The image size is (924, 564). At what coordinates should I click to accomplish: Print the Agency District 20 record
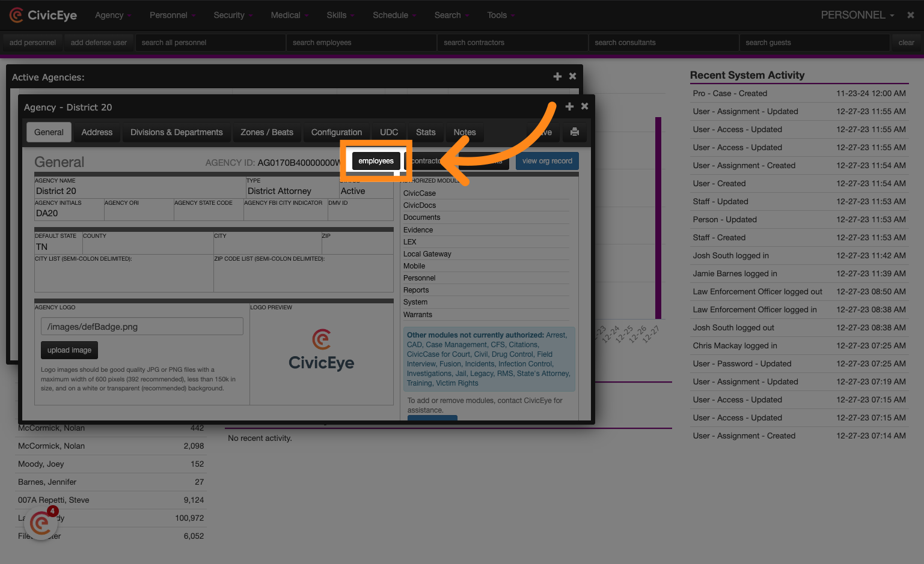[x=575, y=132]
